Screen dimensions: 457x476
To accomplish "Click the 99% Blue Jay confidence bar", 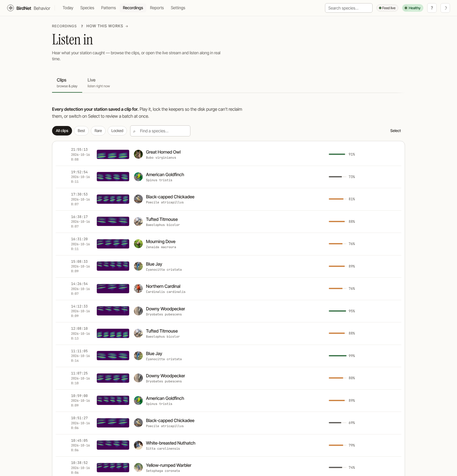I will (338, 356).
